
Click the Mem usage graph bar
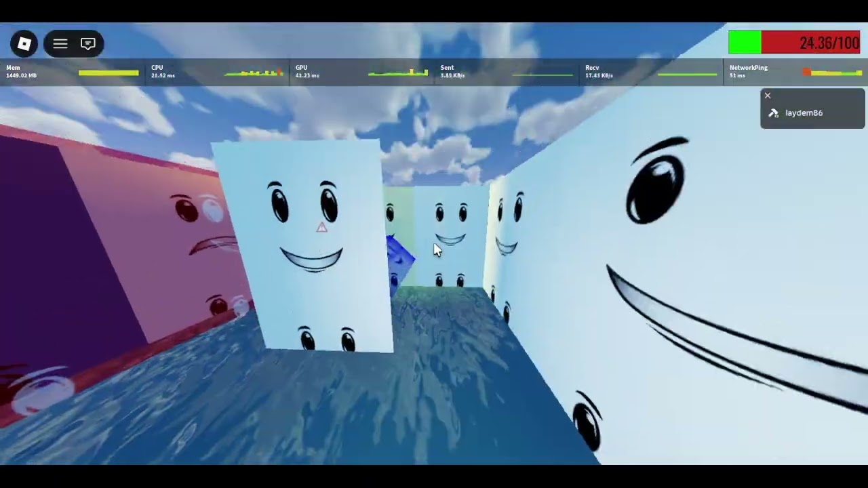108,73
